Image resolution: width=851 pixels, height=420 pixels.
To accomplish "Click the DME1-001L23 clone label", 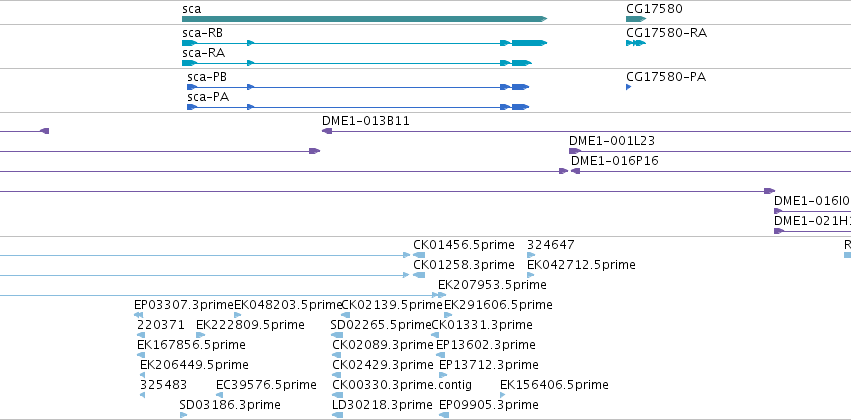I will [612, 141].
